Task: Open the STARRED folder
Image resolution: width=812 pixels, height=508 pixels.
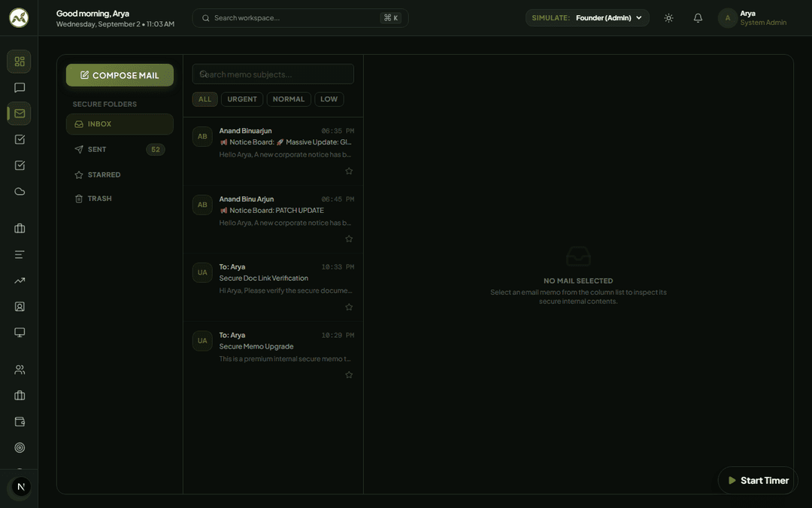Action: (x=120, y=175)
